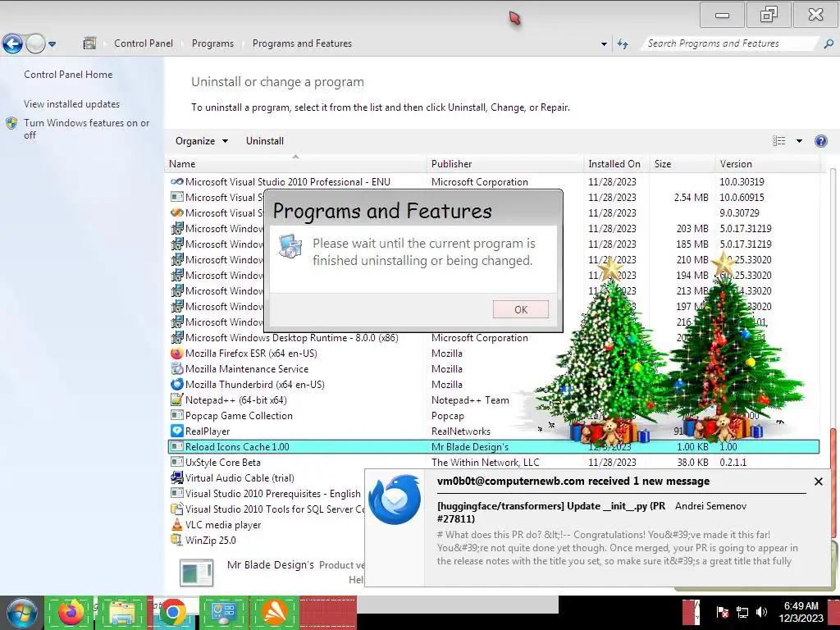840x630 pixels.
Task: Close the Thunderbird new message notification
Action: (x=818, y=482)
